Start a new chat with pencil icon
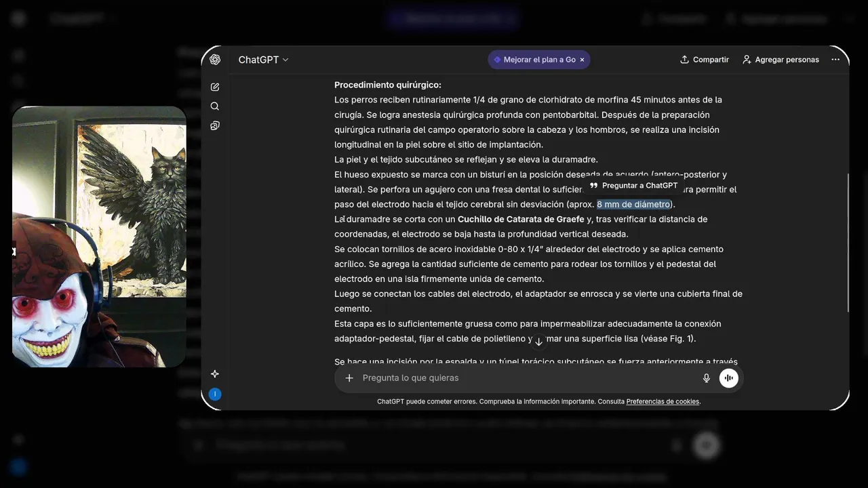Screen dimensions: 868x488 (215, 87)
